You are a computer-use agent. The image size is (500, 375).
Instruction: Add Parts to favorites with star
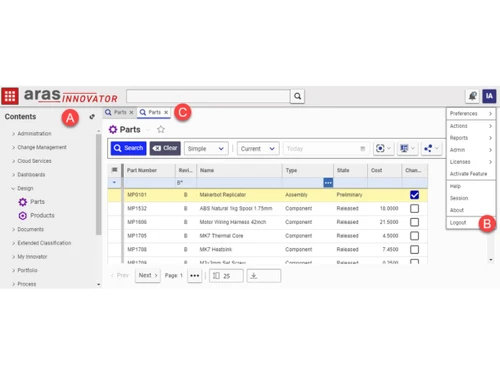[x=161, y=129]
